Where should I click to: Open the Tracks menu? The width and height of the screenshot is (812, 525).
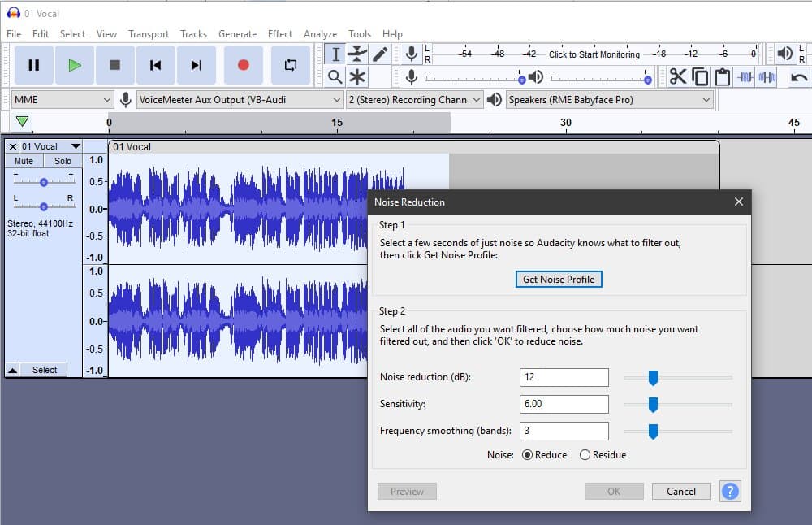click(194, 33)
